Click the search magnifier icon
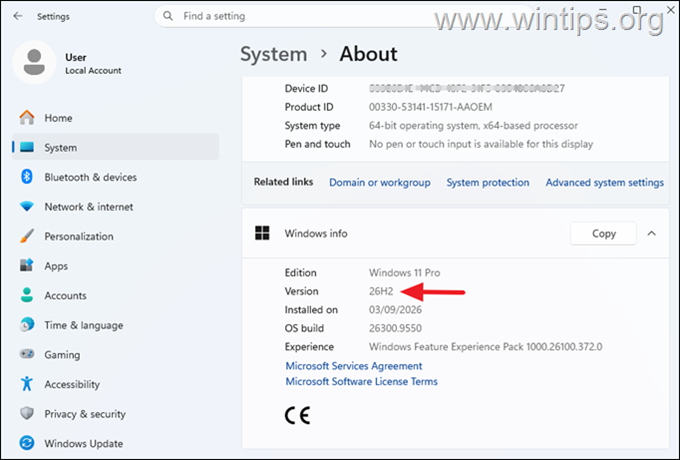The image size is (680, 460). click(168, 16)
